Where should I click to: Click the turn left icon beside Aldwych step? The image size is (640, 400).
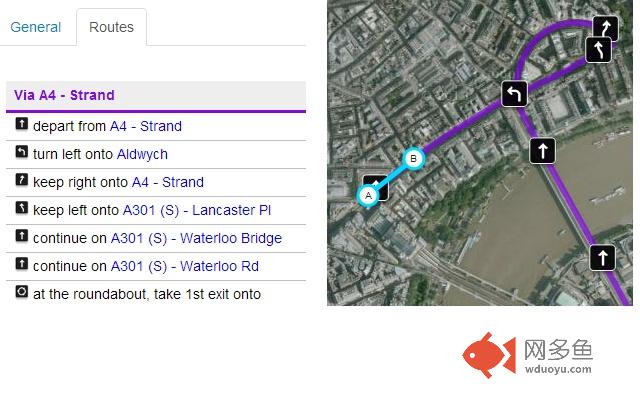coord(22,154)
